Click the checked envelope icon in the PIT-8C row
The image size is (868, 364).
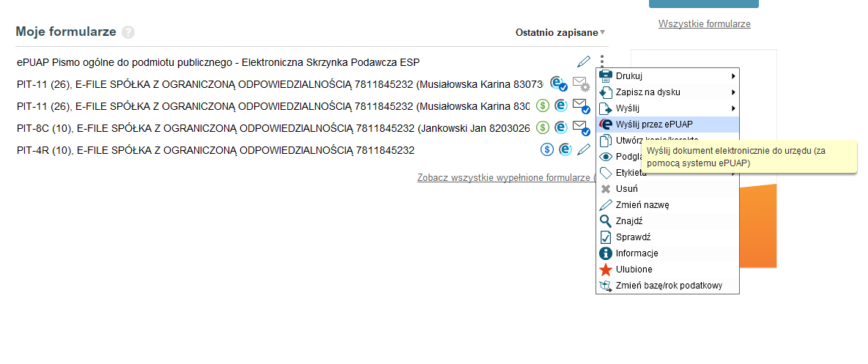(581, 127)
